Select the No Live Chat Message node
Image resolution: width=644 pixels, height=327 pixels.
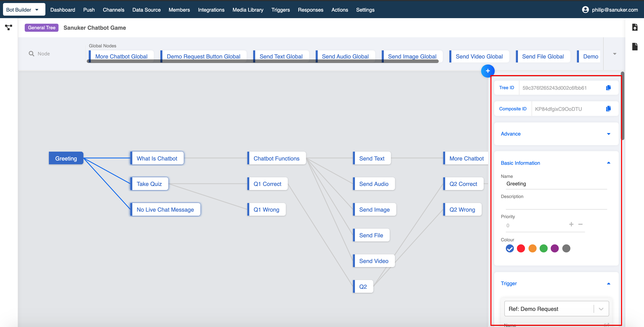(x=165, y=210)
